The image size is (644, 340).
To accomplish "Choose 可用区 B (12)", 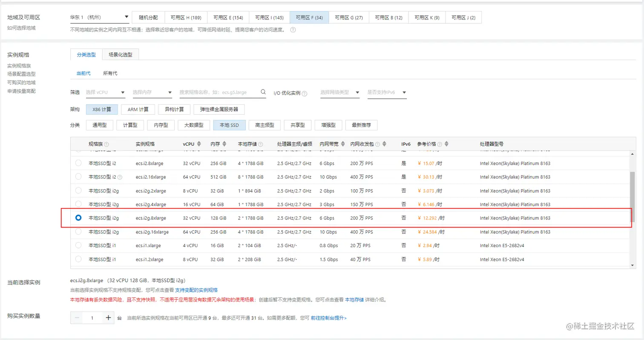I will [x=388, y=17].
